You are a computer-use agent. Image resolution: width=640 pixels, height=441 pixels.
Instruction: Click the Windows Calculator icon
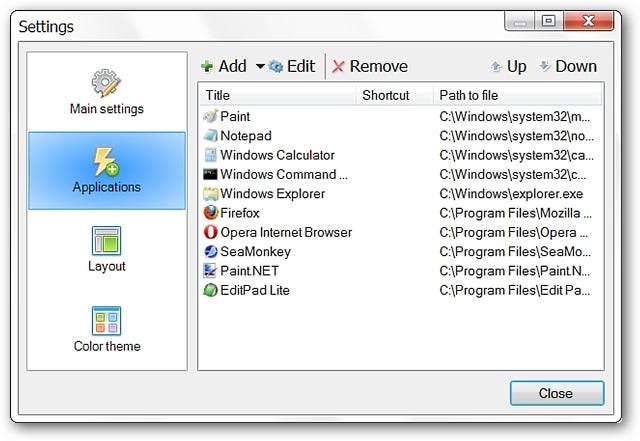[210, 155]
